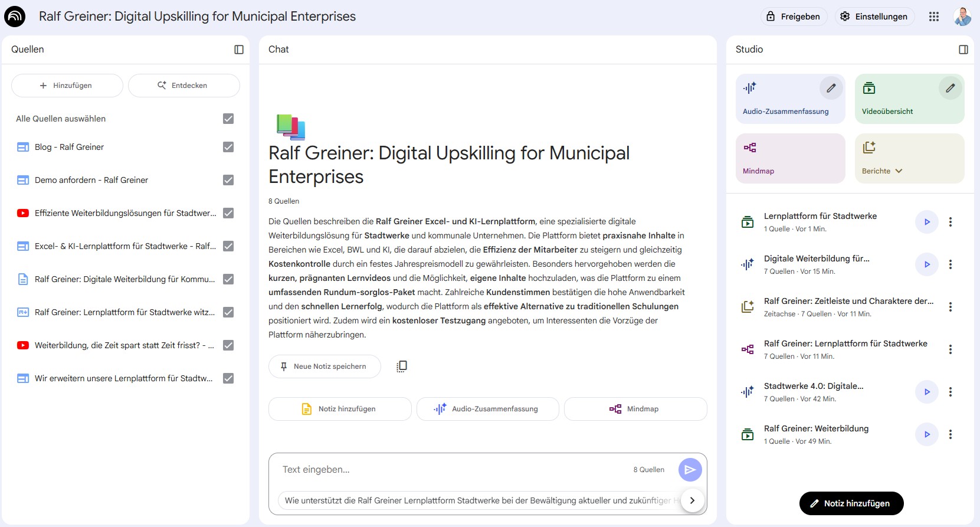Click the NotebookLM logo icon
This screenshot has height=527, width=980.
(15, 17)
